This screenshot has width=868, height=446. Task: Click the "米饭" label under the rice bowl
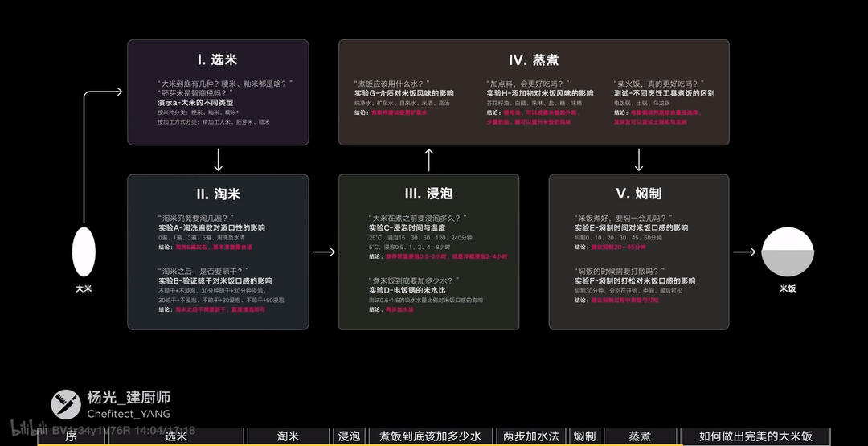(788, 288)
